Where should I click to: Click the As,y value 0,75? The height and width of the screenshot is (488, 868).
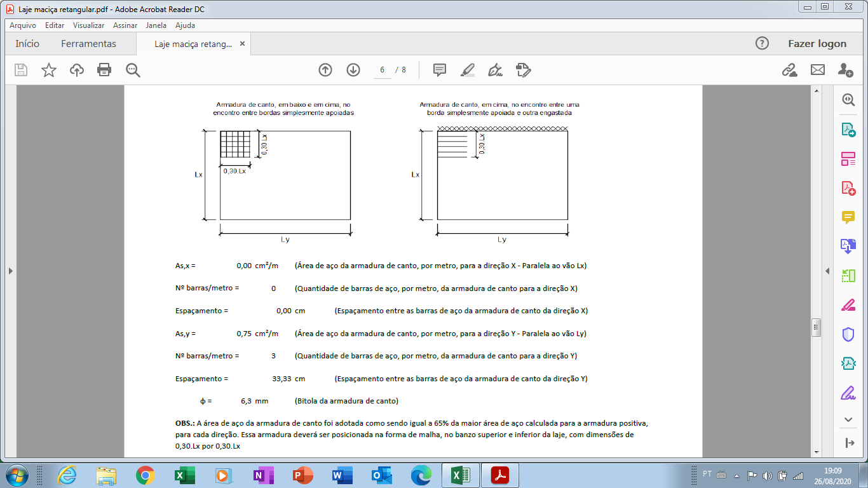coord(244,334)
